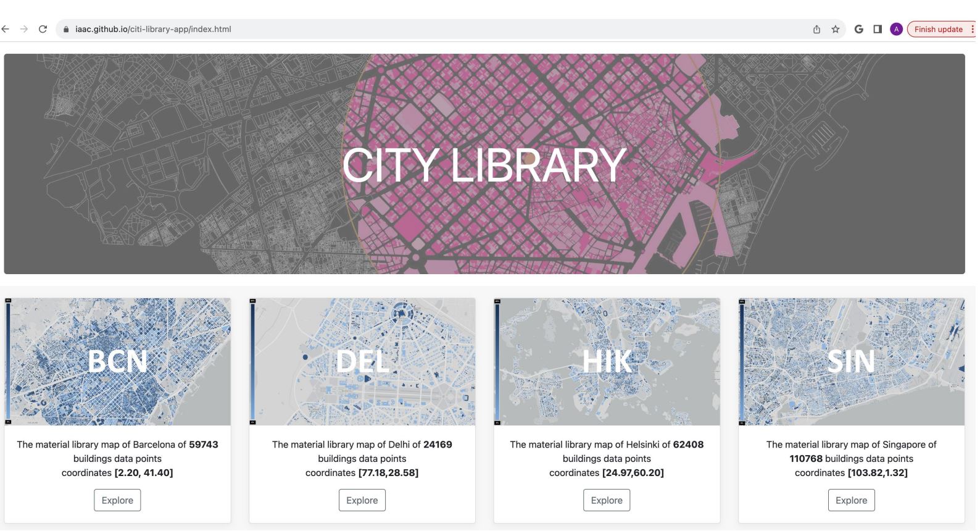This screenshot has width=980, height=531.
Task: Click the Google account G icon
Action: coord(858,29)
